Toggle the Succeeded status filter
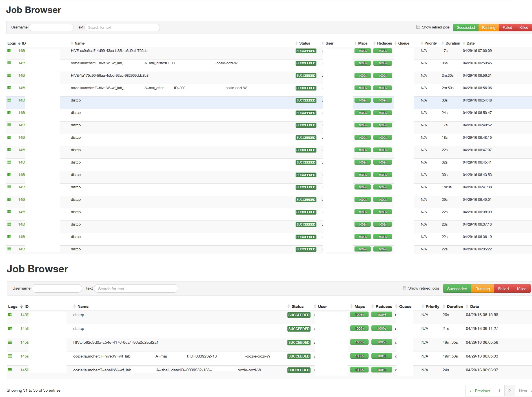 pyautogui.click(x=466, y=27)
